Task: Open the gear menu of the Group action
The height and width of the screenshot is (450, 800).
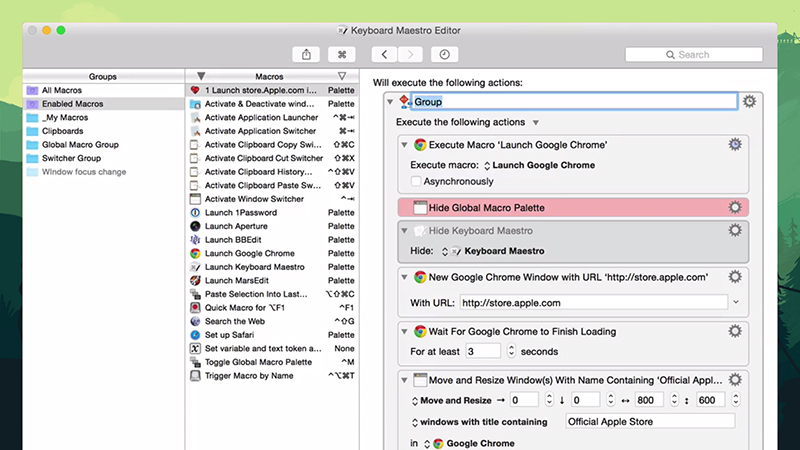Action: [x=749, y=102]
